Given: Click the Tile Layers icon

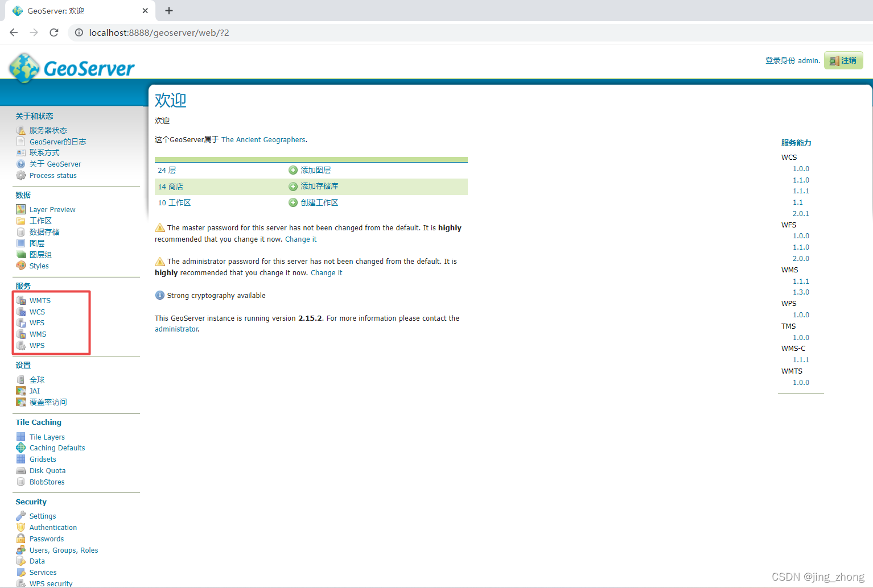Looking at the screenshot, I should pos(21,437).
